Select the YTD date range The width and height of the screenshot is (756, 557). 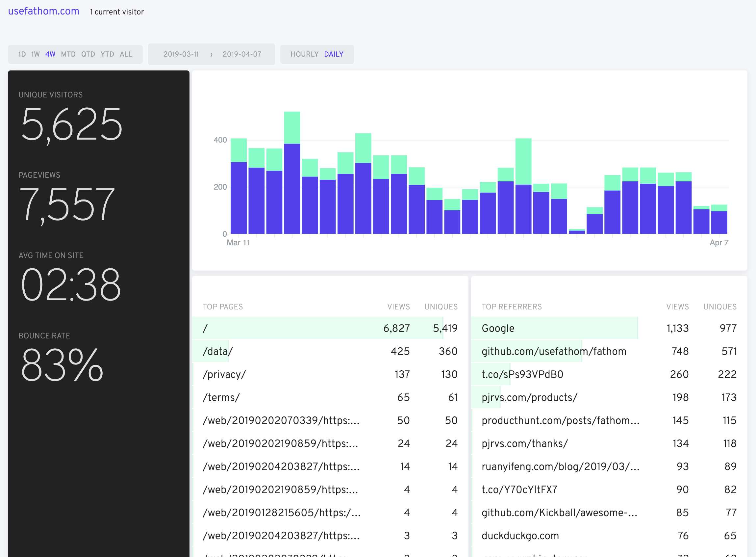pos(107,54)
